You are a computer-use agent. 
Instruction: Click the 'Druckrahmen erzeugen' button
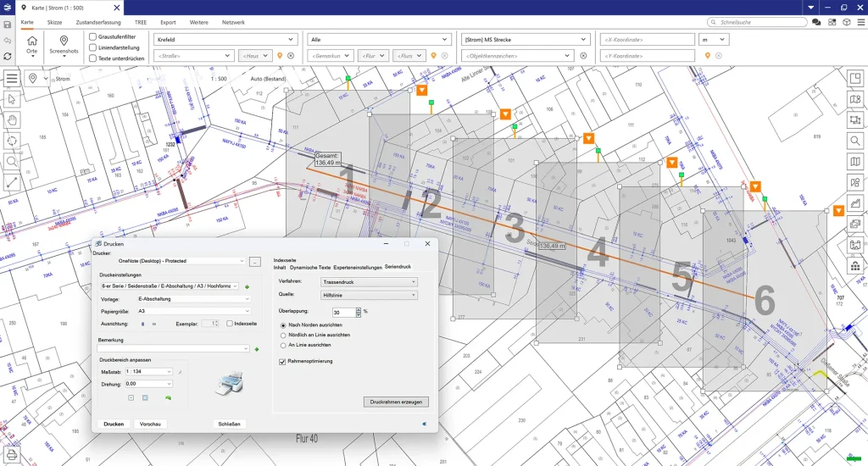pos(396,402)
